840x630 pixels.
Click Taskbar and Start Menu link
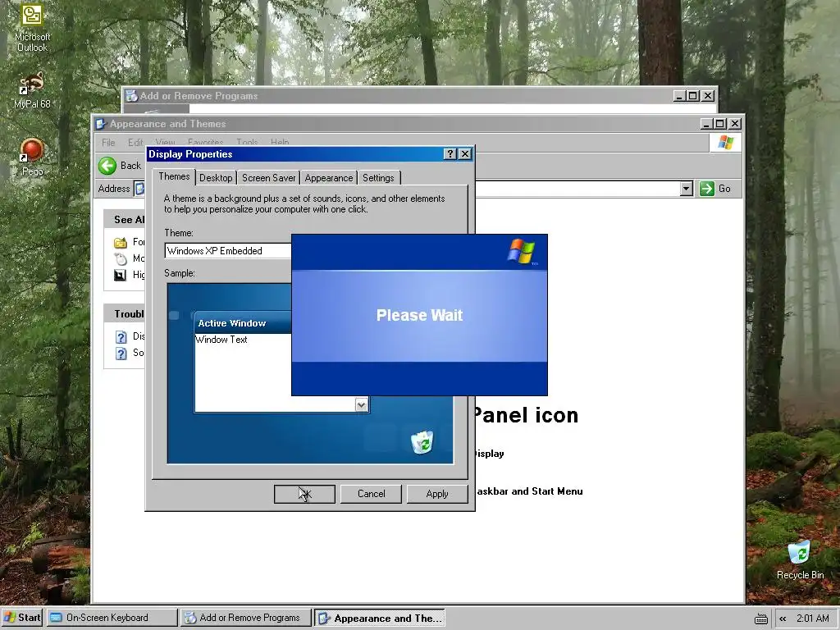529,491
